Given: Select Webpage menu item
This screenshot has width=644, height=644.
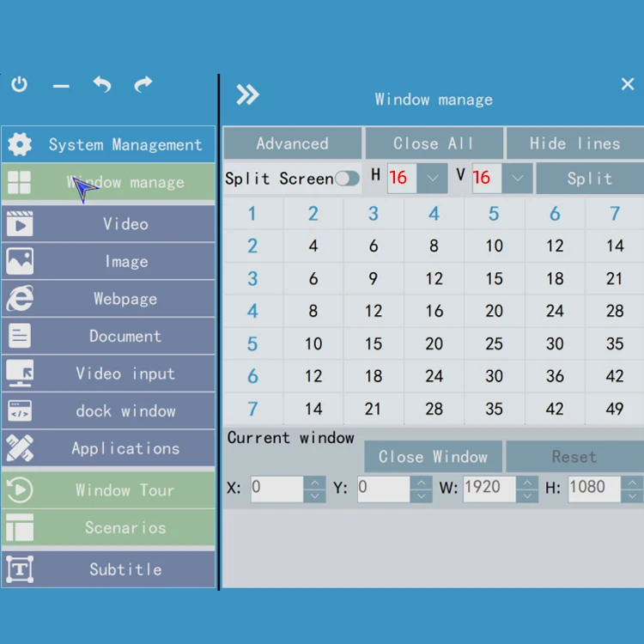Looking at the screenshot, I should click(108, 299).
